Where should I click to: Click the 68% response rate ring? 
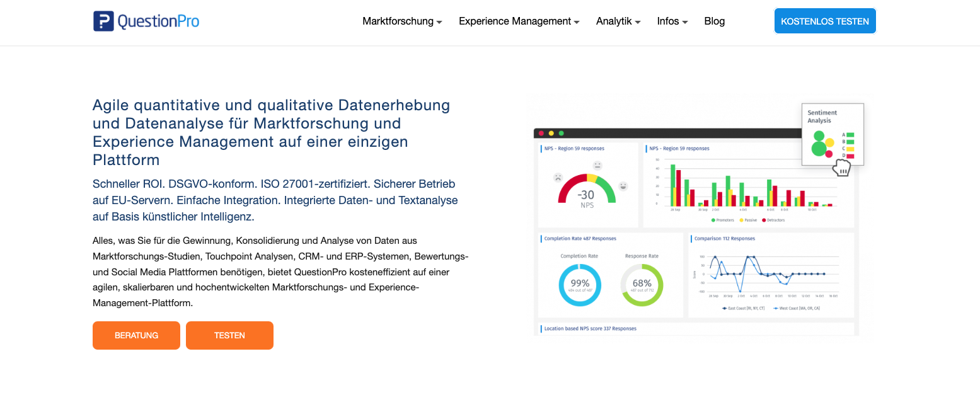pyautogui.click(x=642, y=285)
